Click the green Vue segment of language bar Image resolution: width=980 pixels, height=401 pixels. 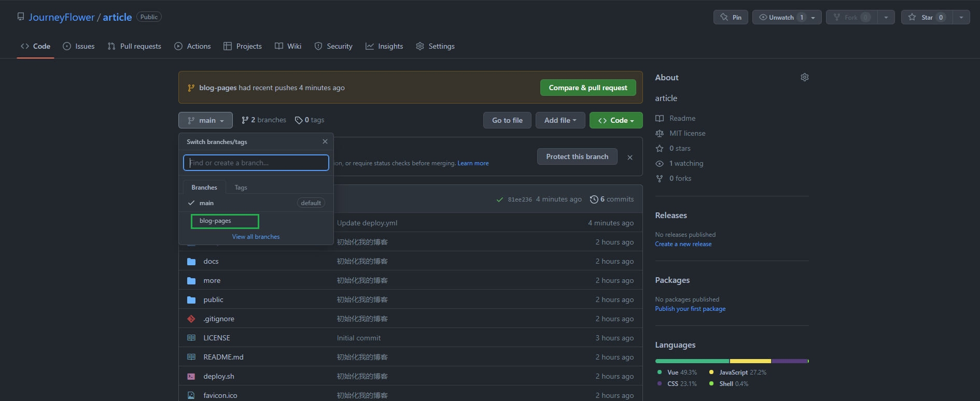692,361
